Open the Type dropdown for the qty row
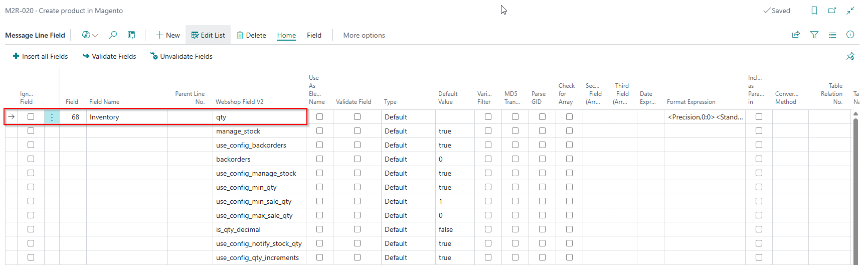The height and width of the screenshot is (265, 868). [x=408, y=117]
